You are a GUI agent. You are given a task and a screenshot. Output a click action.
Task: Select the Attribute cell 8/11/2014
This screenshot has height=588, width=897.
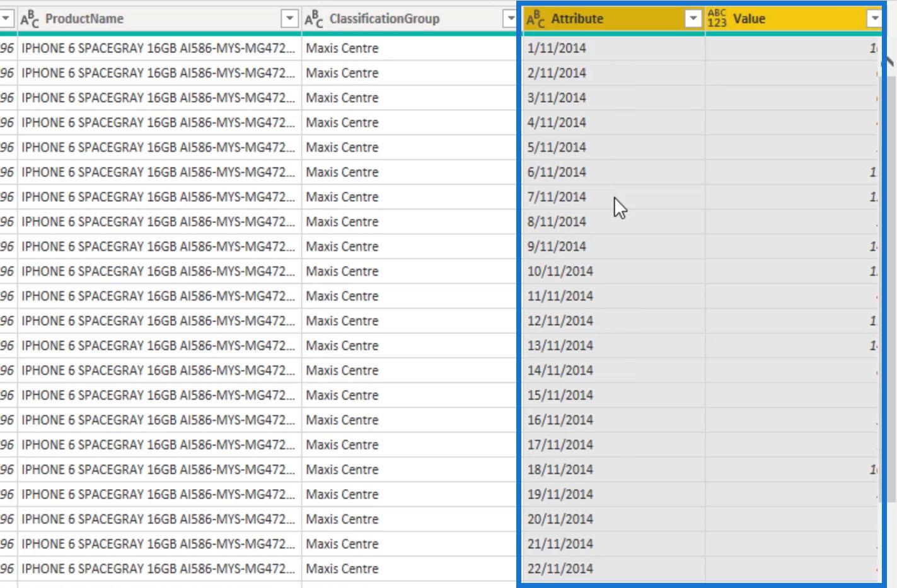(613, 222)
